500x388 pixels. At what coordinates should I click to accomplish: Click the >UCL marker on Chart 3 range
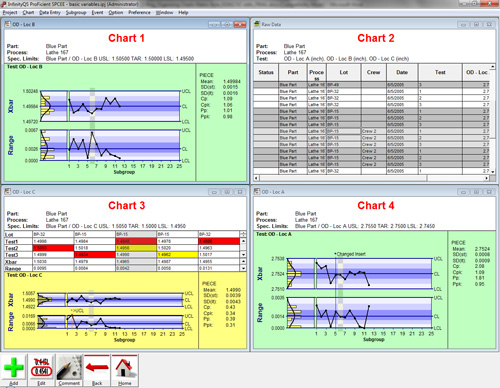click(x=77, y=311)
